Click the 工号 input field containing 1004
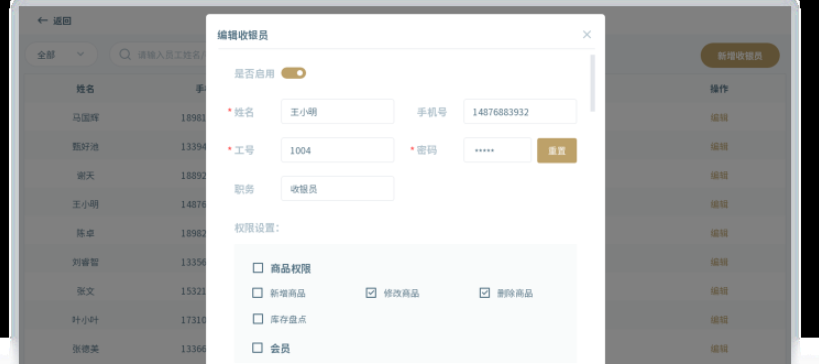Screen dimensions: 819x364 [337, 150]
